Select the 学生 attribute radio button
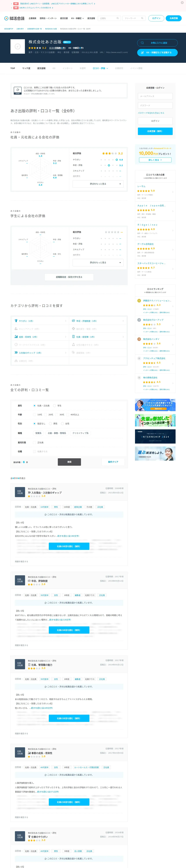The height and width of the screenshot is (868, 186). tap(54, 406)
